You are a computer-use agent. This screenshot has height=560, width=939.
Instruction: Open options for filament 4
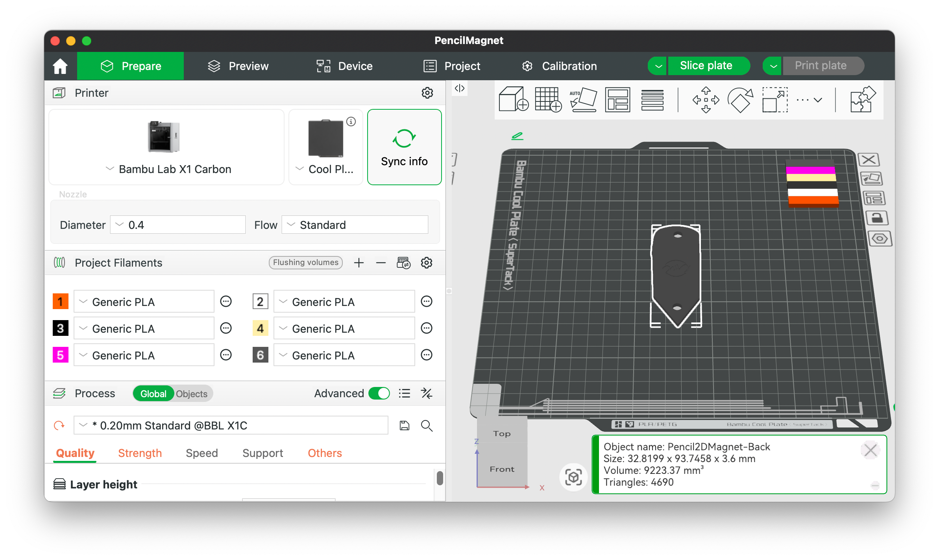[x=427, y=328]
